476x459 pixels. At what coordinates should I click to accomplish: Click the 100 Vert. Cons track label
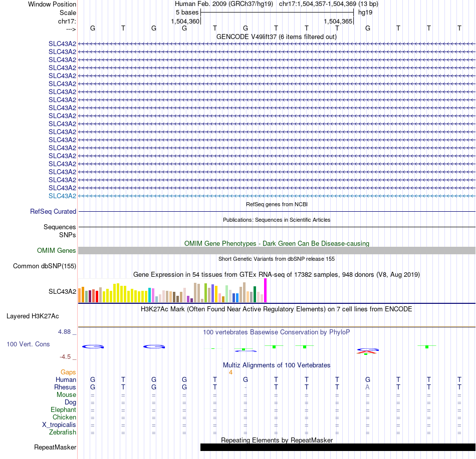pos(28,344)
